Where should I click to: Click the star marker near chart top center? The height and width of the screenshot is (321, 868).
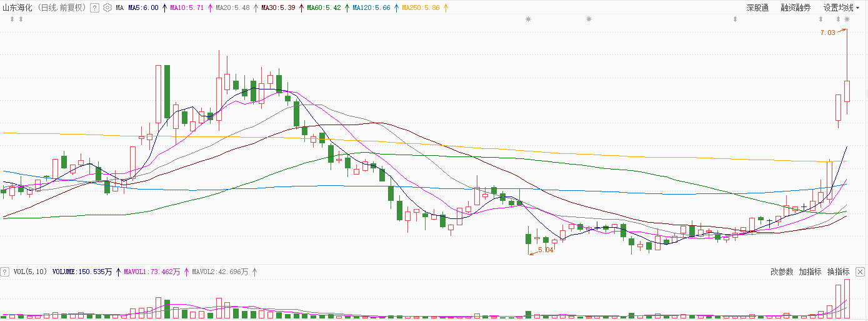(529, 19)
